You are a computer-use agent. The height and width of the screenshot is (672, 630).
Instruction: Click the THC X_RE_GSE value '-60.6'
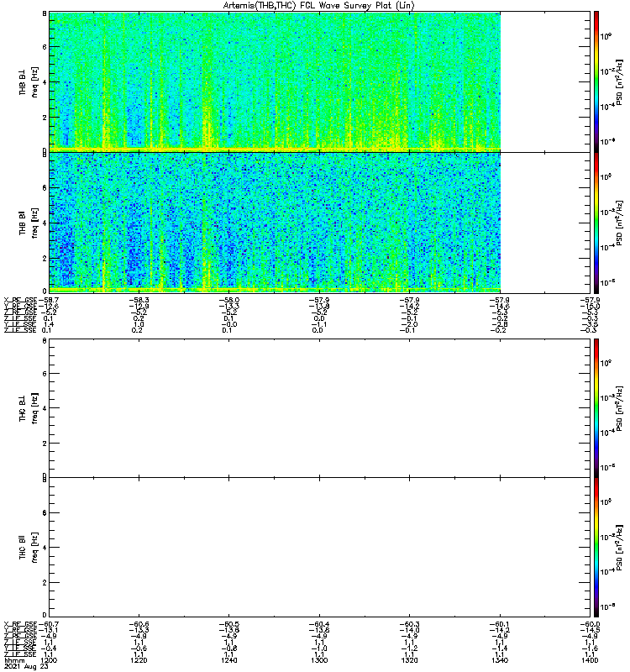click(x=139, y=624)
